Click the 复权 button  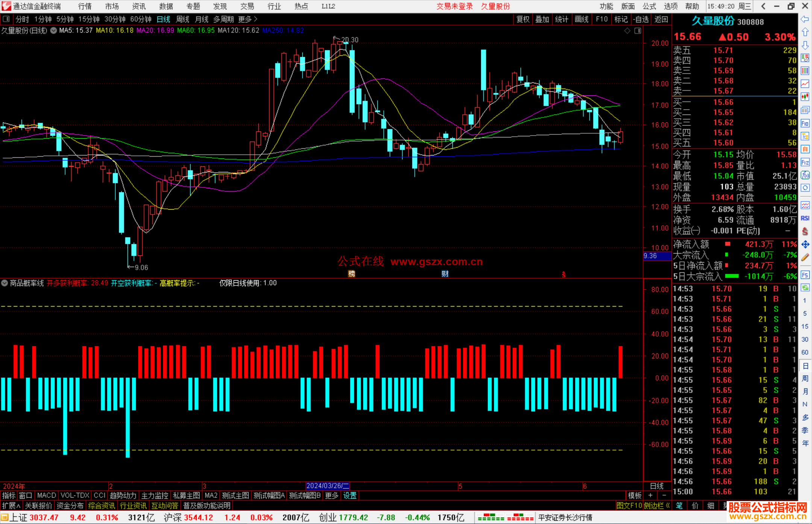[x=523, y=19]
